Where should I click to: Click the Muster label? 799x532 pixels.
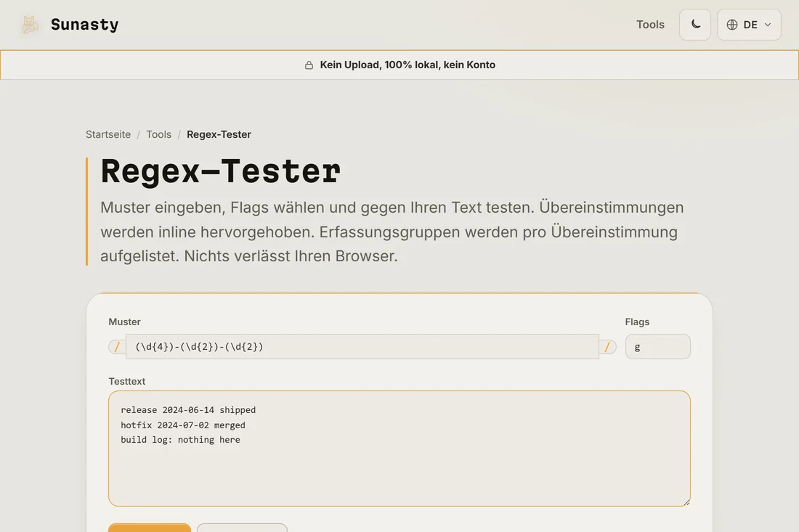tap(124, 322)
